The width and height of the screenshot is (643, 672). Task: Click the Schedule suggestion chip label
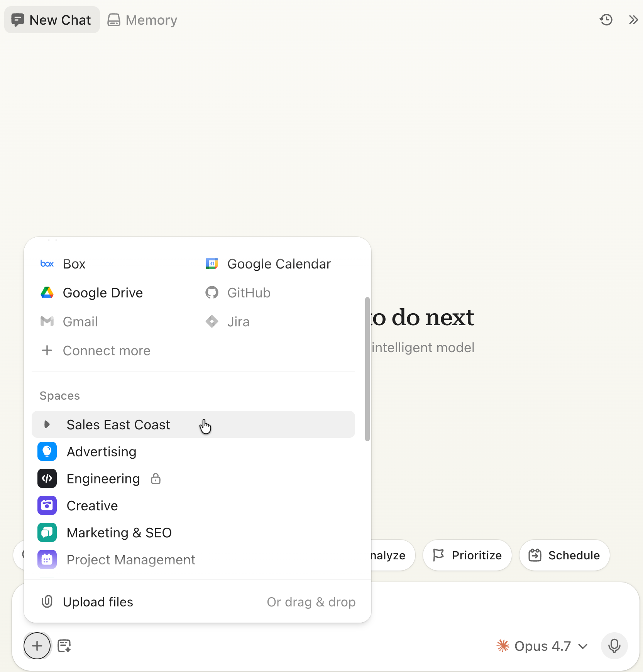[574, 555]
